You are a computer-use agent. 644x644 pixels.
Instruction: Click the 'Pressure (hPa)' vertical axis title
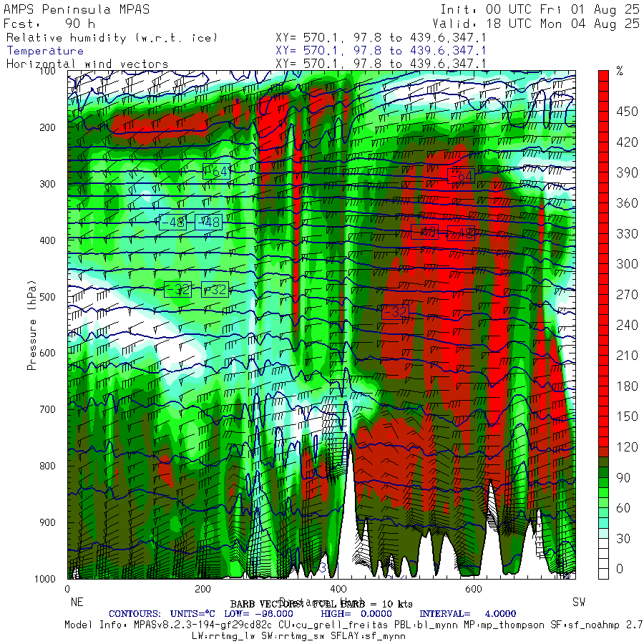click(x=31, y=325)
